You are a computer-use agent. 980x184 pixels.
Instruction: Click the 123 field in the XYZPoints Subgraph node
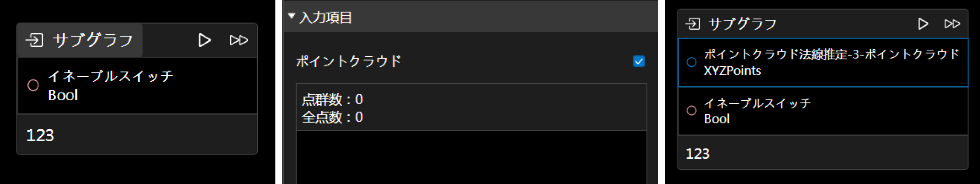822,153
